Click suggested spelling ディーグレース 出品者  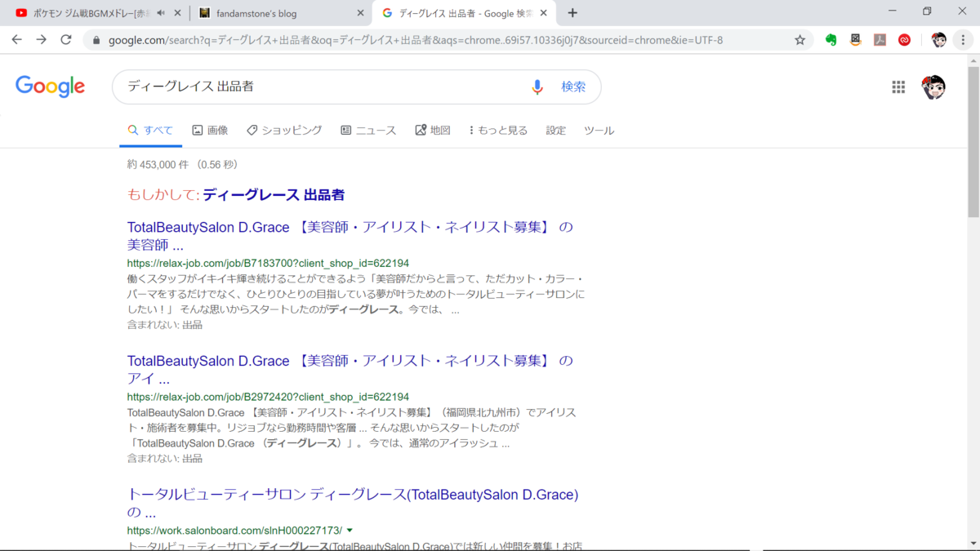[274, 195]
